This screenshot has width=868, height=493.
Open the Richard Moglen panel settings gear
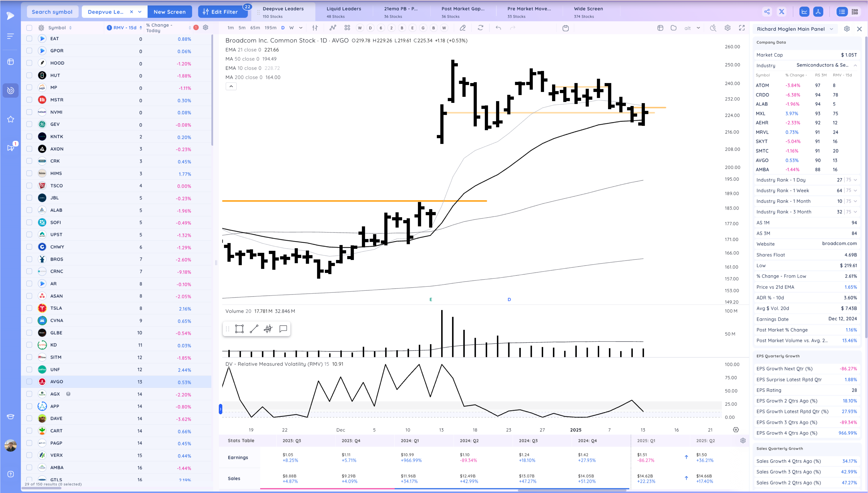pyautogui.click(x=847, y=29)
